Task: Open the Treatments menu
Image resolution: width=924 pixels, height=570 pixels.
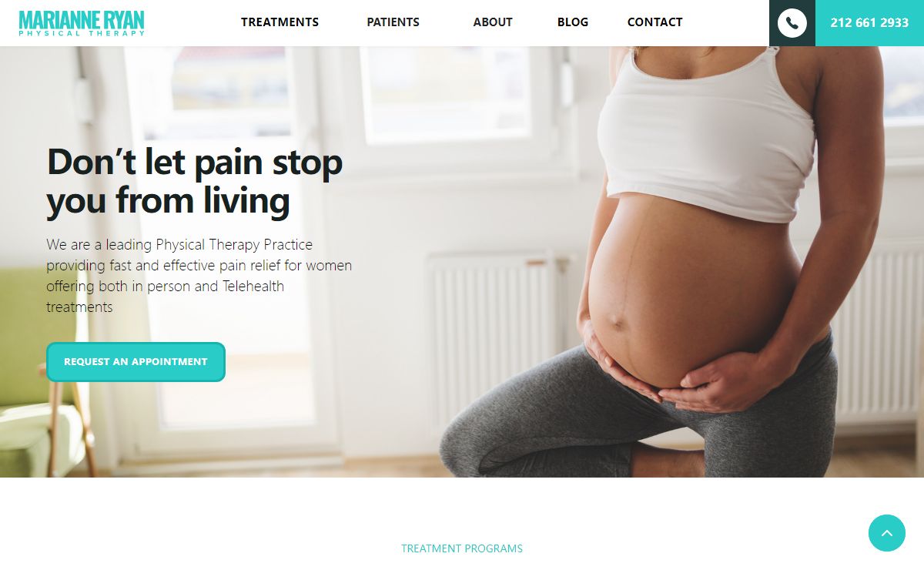Action: (280, 22)
